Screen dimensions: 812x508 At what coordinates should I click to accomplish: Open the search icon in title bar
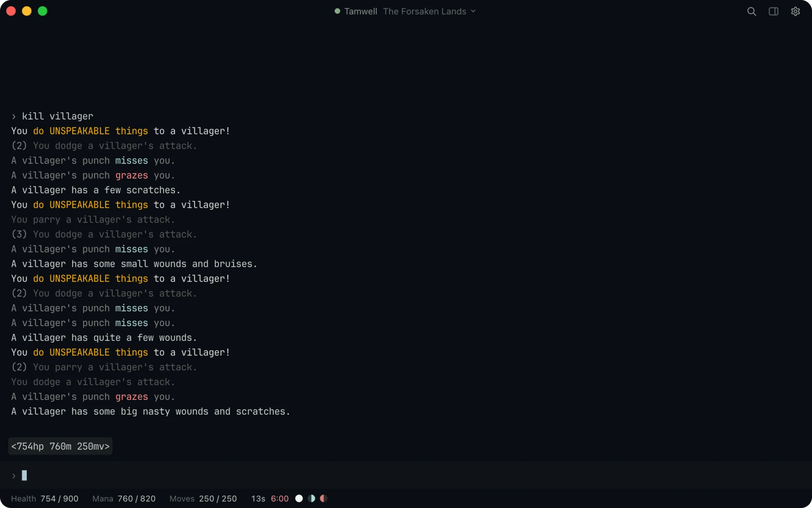coord(752,12)
